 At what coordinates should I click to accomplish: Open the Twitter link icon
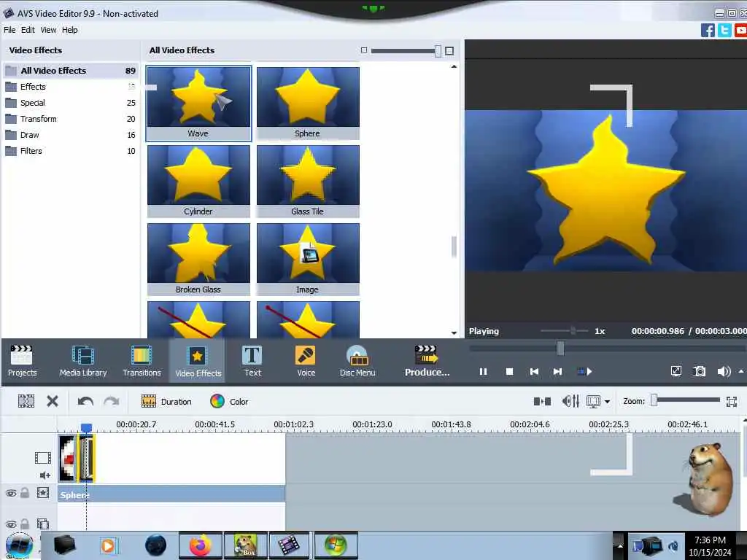[x=724, y=31]
